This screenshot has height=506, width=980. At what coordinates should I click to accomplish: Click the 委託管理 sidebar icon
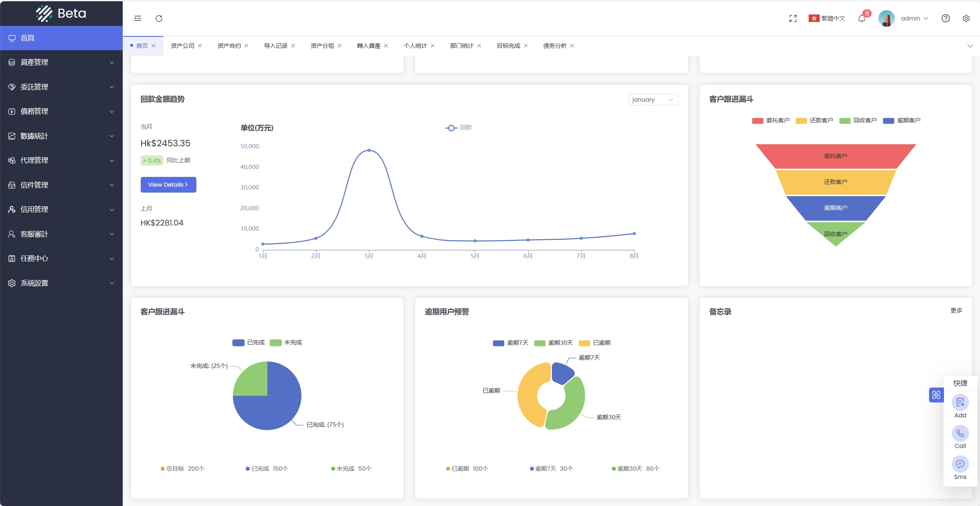12,87
